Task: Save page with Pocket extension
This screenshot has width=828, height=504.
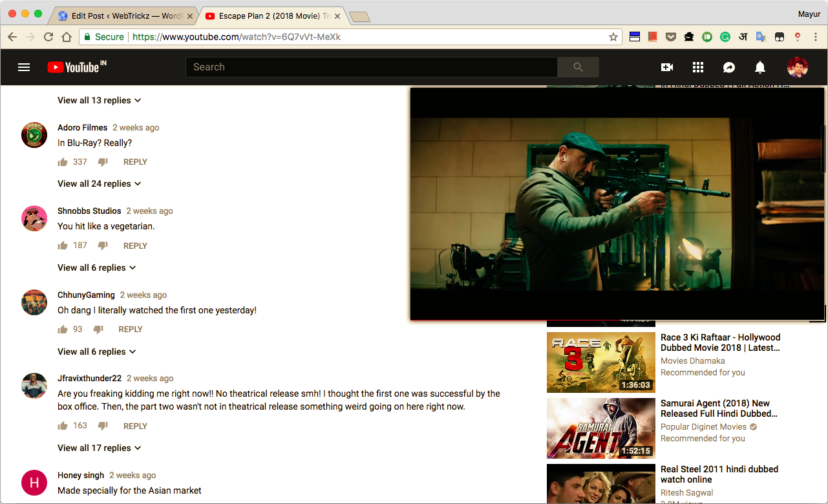Action: (x=671, y=37)
